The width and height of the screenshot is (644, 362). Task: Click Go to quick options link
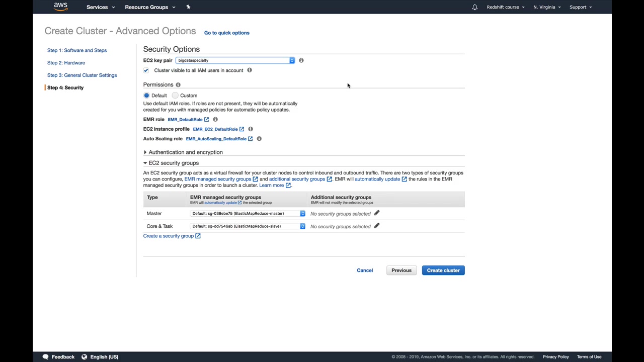click(227, 33)
